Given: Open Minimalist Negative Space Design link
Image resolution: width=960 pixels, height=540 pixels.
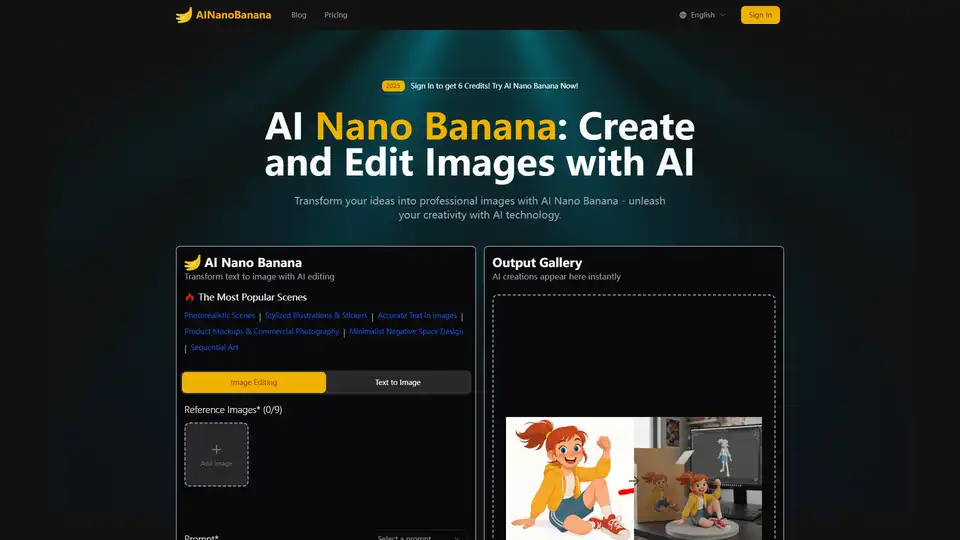Looking at the screenshot, I should (406, 331).
